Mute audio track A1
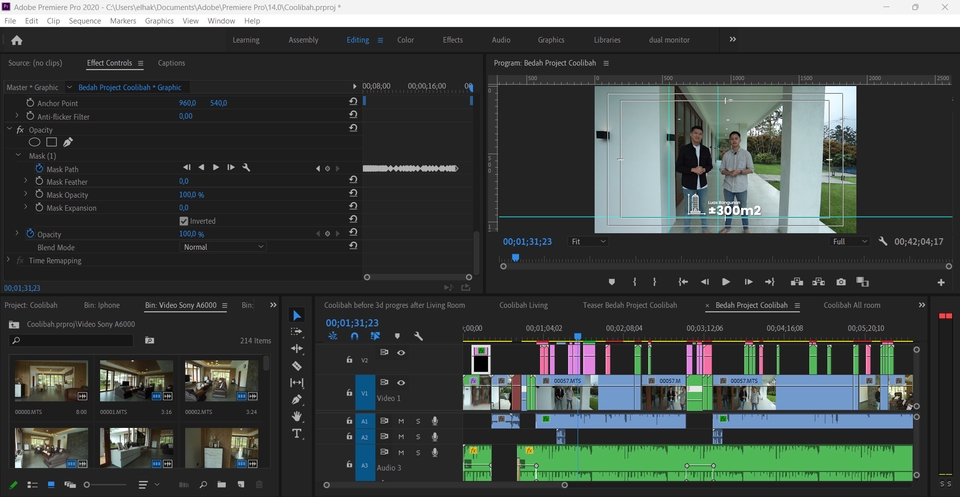The width and height of the screenshot is (960, 497). coord(401,421)
